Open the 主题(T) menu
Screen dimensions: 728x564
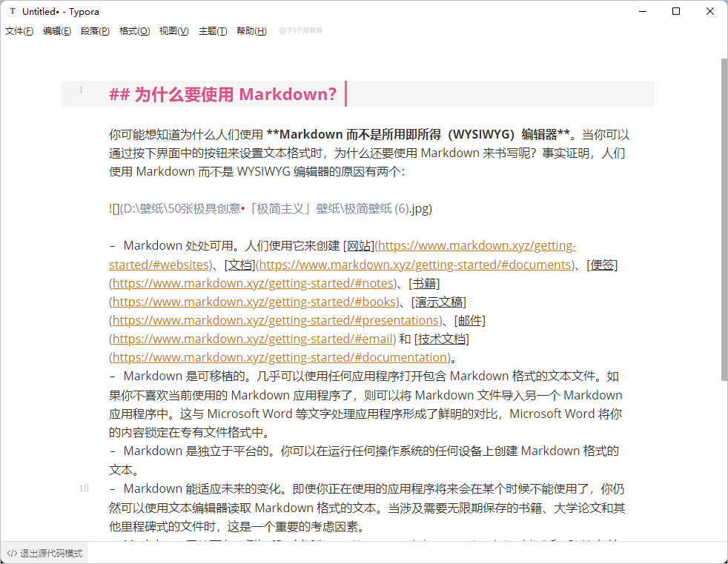point(213,31)
